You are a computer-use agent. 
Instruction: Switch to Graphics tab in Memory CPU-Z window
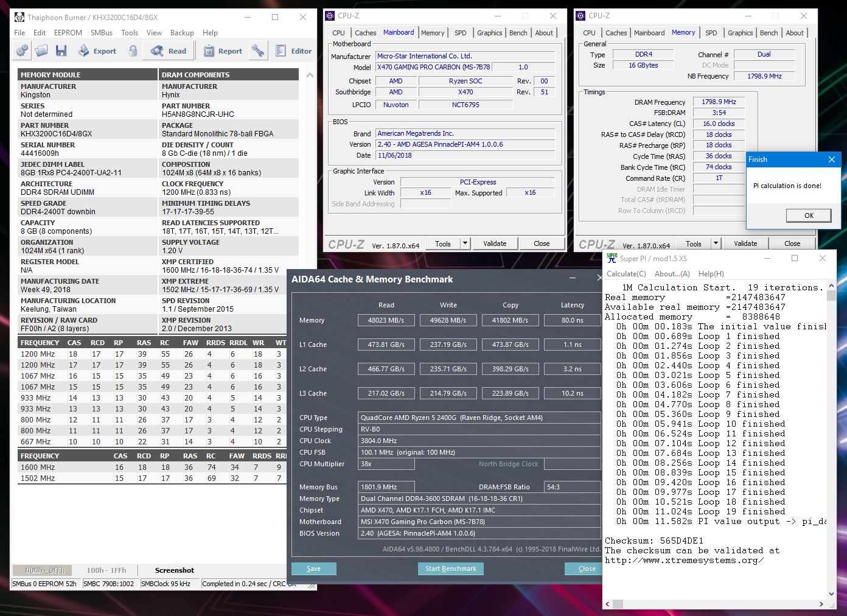[x=741, y=33]
